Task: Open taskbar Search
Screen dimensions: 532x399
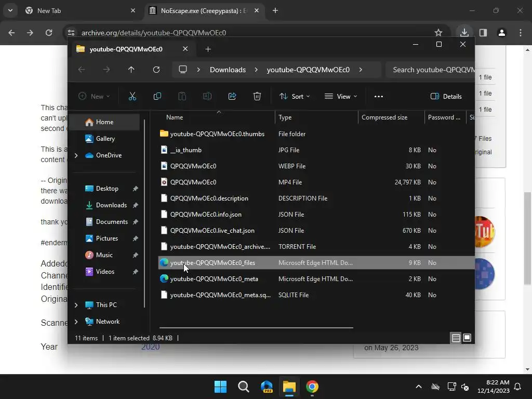Action: pos(243,387)
